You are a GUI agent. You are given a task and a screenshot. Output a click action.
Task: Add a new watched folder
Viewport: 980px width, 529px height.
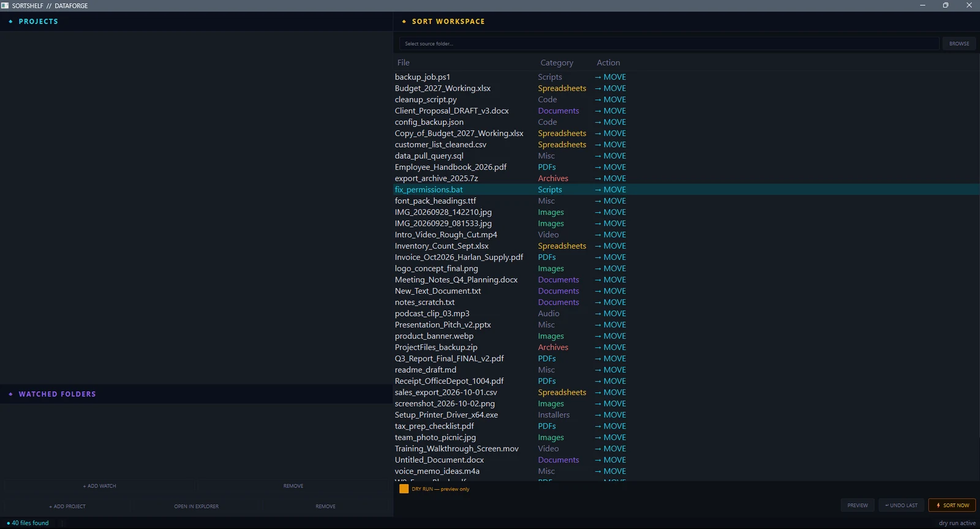click(100, 486)
